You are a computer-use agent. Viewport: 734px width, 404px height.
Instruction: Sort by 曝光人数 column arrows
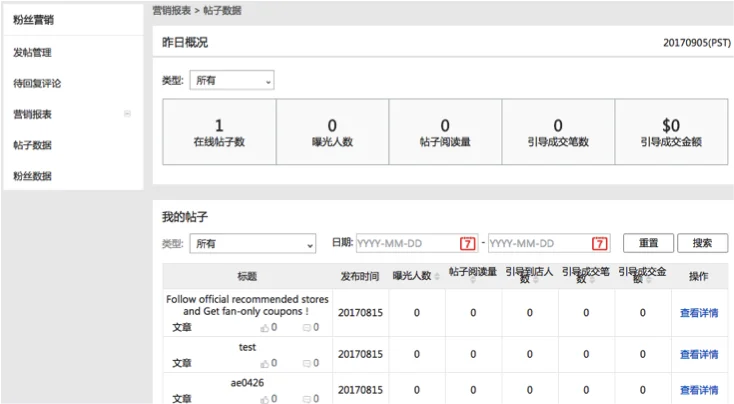click(437, 276)
